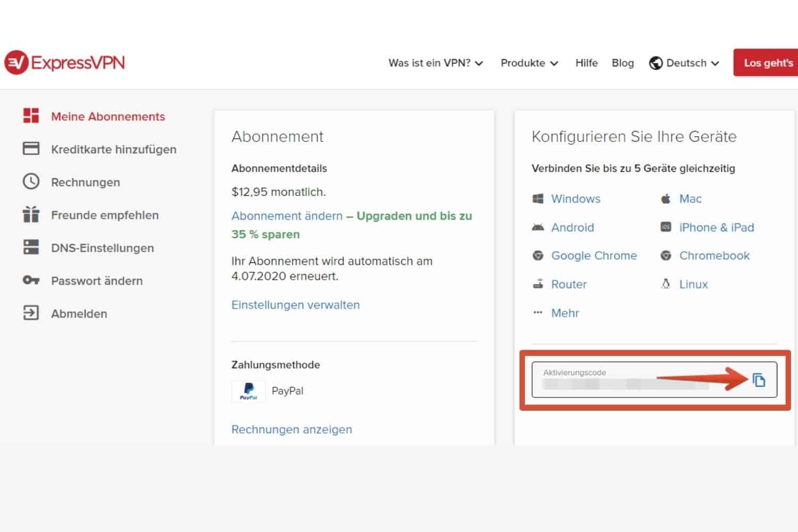Image resolution: width=798 pixels, height=532 pixels.
Task: Click the Android robot icon
Action: pos(538,228)
